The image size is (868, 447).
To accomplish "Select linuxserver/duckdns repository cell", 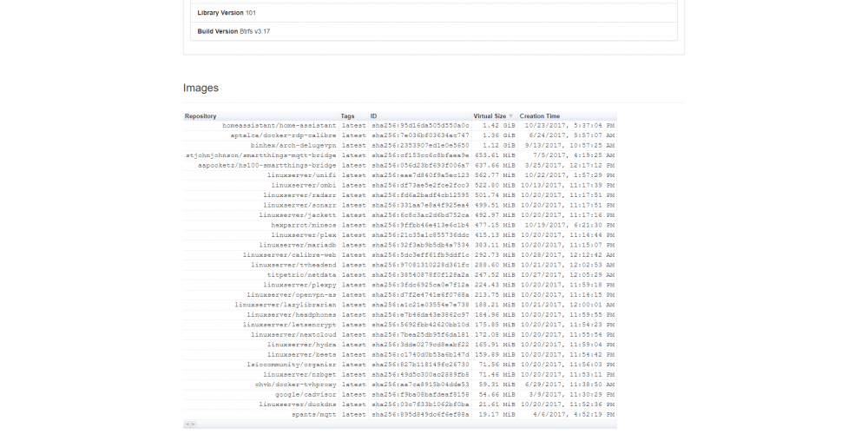I will coord(297,404).
